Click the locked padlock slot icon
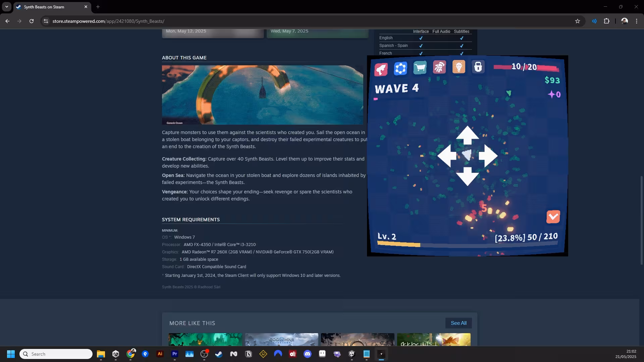 [478, 67]
